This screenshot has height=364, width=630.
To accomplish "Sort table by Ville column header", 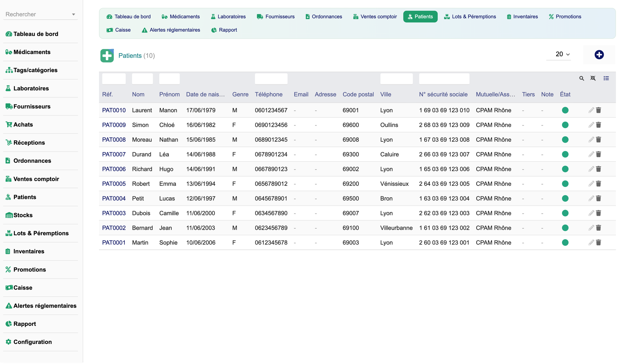I will coord(386,94).
